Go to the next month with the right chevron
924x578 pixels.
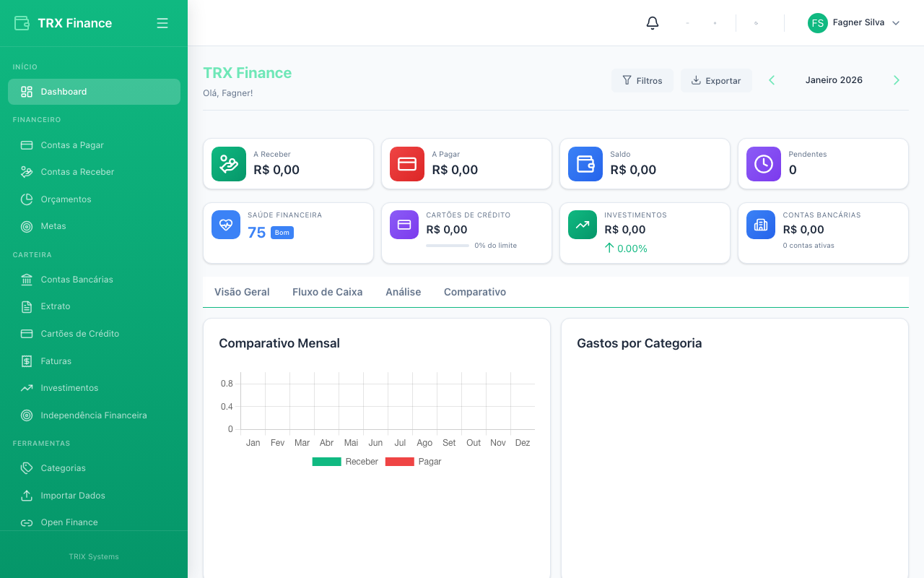pyautogui.click(x=897, y=79)
